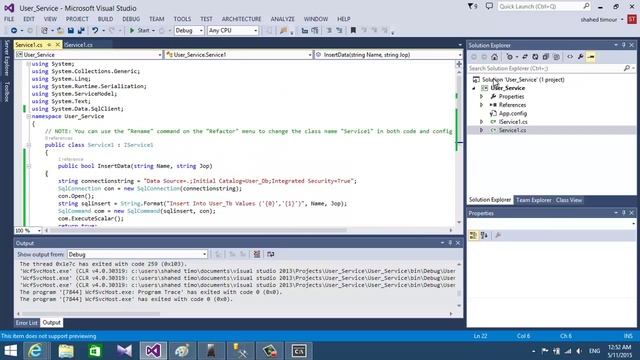Screen dimensions: 640x360
Task: Click the Windows Store taskbar icon
Action: point(95,351)
